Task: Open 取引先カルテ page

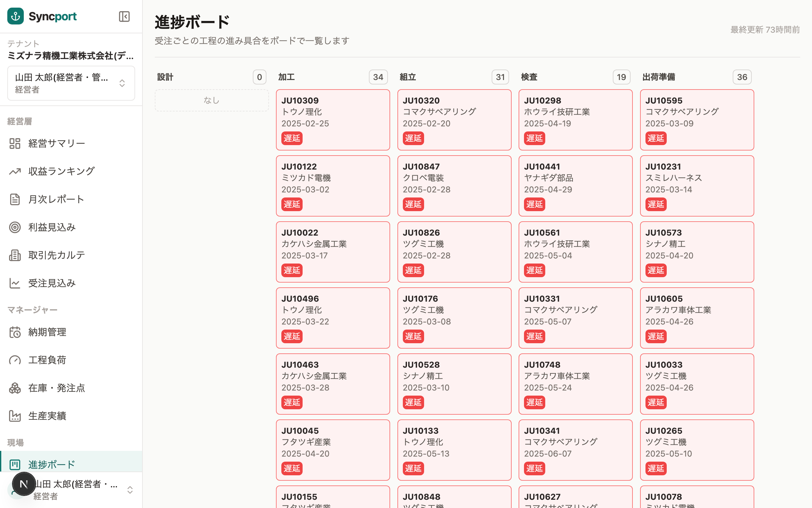Action: coord(71,255)
